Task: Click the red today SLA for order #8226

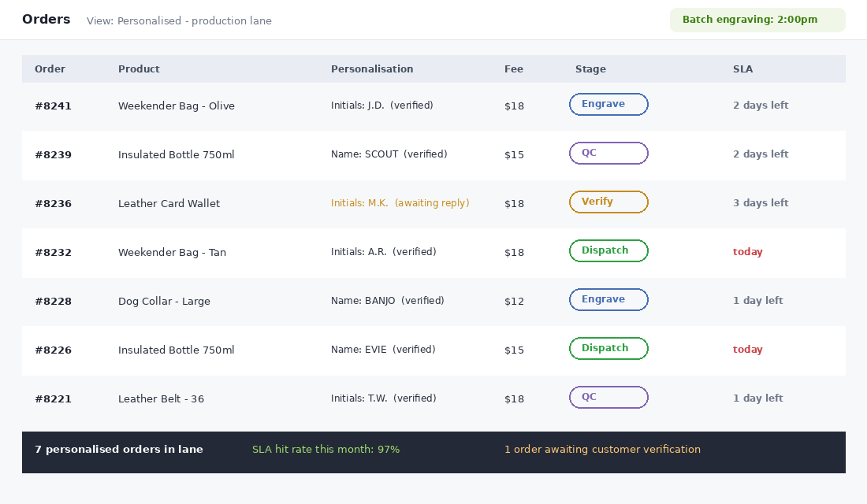Action: (x=747, y=350)
